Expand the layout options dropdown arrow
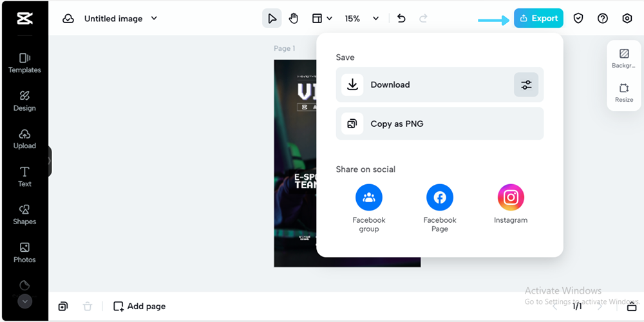 click(329, 19)
